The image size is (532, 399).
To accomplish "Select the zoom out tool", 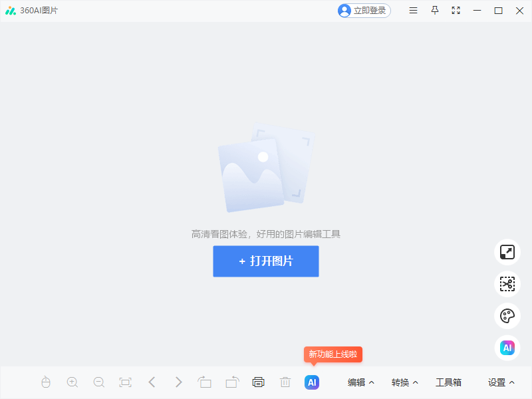I will [98, 382].
